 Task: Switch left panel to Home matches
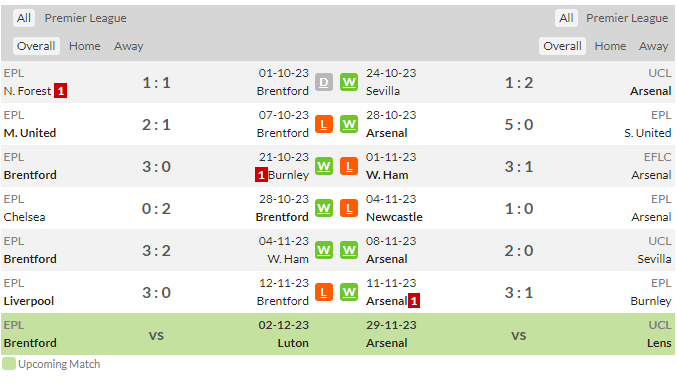(85, 46)
